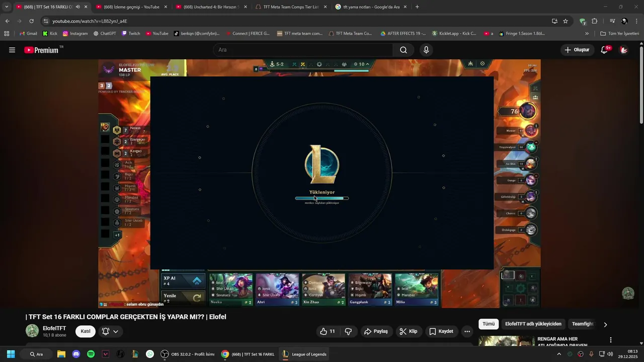Open the ElofelTFT channel name link
The height and width of the screenshot is (362, 644).
point(54,328)
